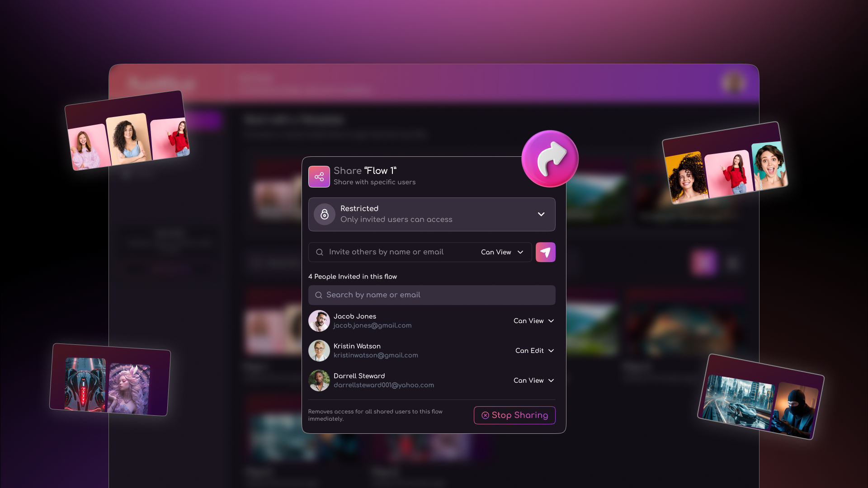868x488 pixels.
Task: Click the top-left three women thumbnail card
Action: click(127, 131)
